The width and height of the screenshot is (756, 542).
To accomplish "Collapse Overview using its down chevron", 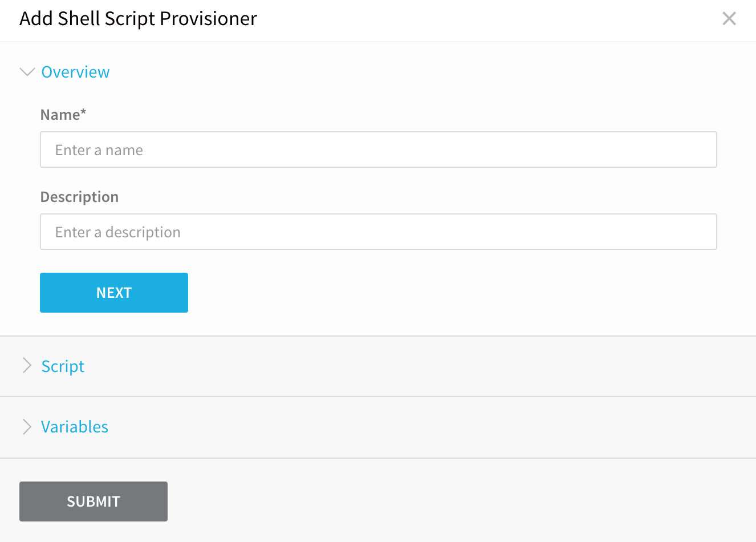I will [27, 72].
